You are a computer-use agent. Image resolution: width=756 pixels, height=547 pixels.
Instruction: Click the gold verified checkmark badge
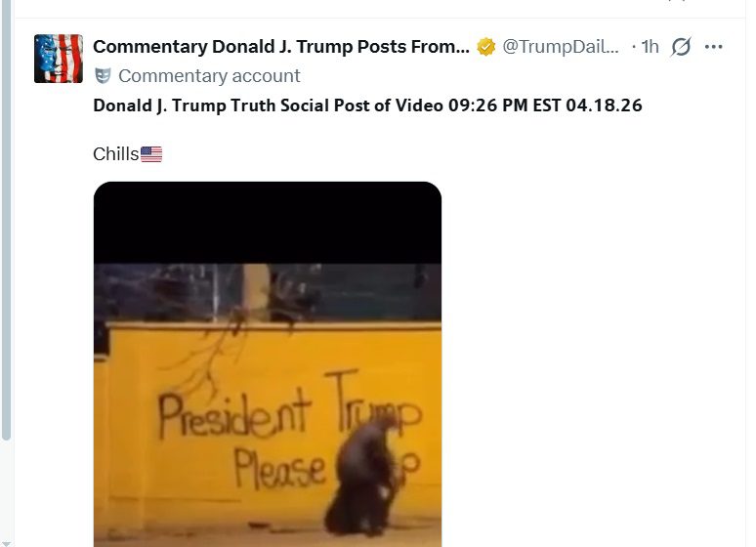click(x=486, y=47)
